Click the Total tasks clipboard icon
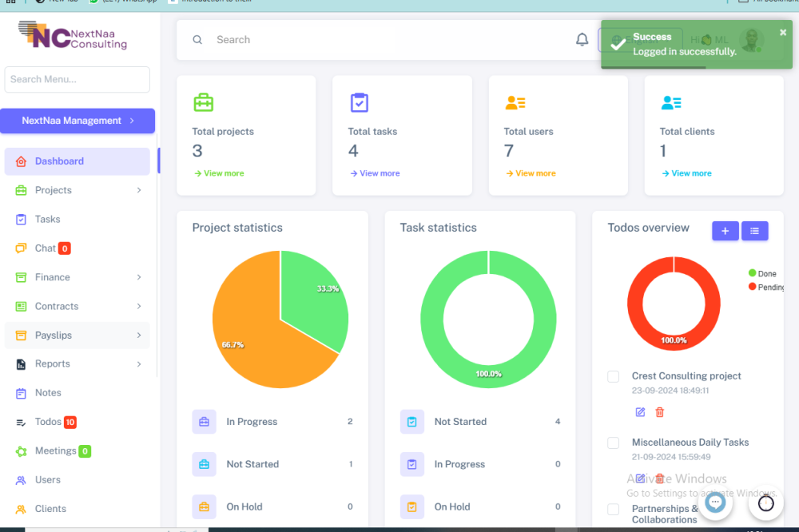Image resolution: width=799 pixels, height=532 pixels. 360,102
